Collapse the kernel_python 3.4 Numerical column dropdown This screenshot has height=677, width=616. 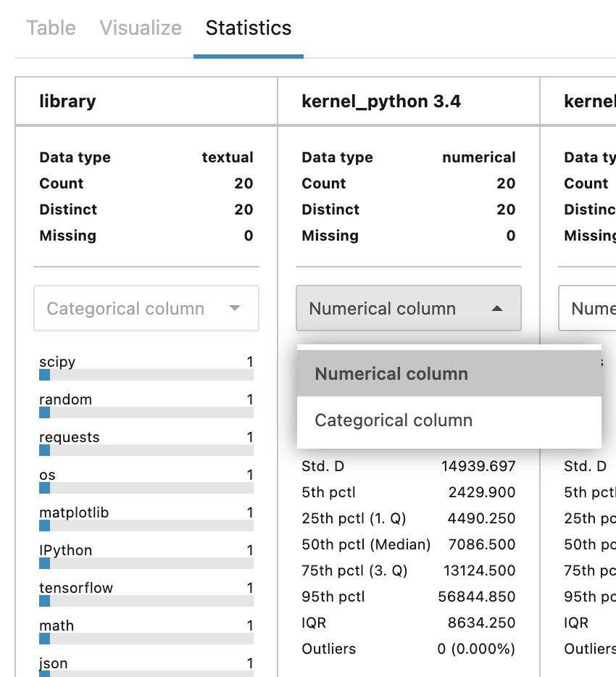(408, 309)
